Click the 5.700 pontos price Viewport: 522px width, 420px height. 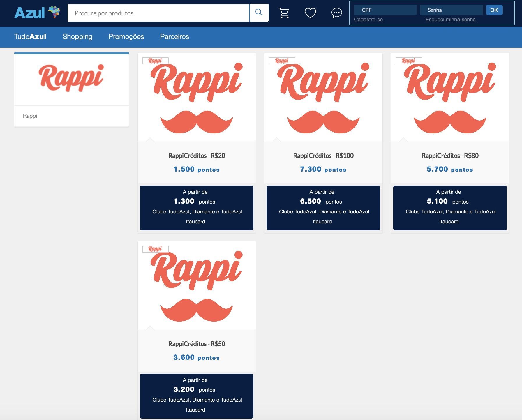tap(450, 169)
